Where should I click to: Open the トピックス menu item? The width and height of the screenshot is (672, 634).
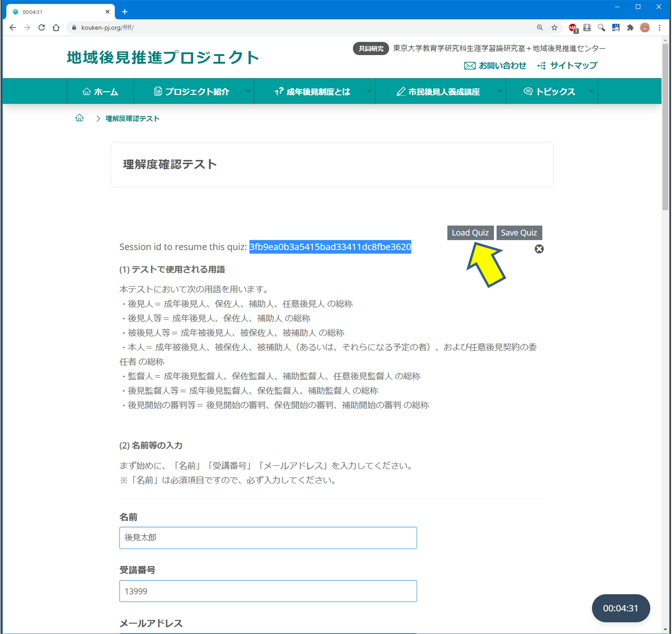tap(550, 92)
